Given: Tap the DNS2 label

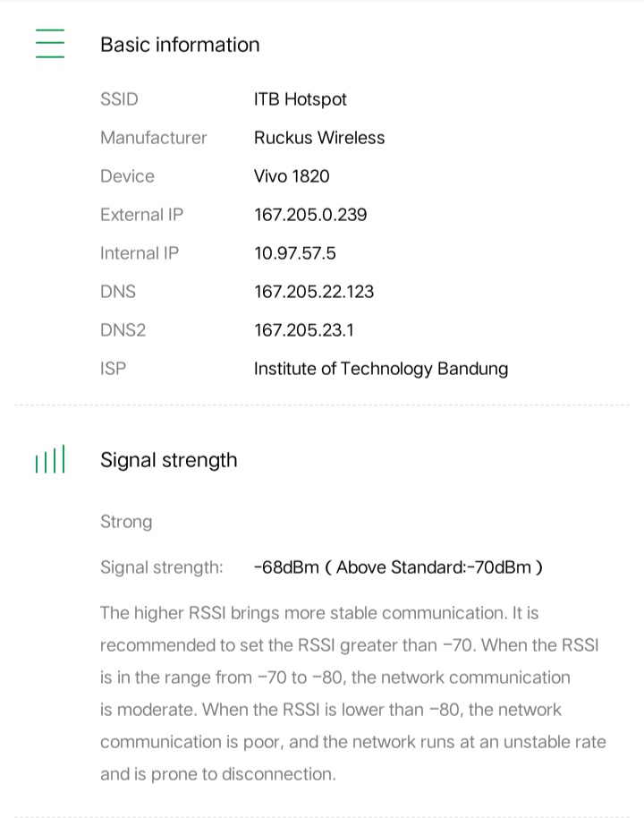Looking at the screenshot, I should 123,330.
